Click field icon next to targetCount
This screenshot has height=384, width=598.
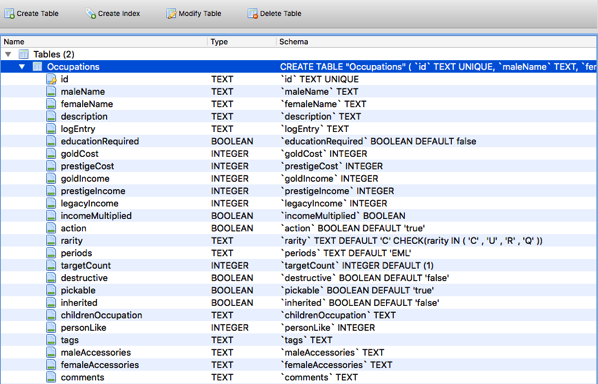tap(51, 265)
